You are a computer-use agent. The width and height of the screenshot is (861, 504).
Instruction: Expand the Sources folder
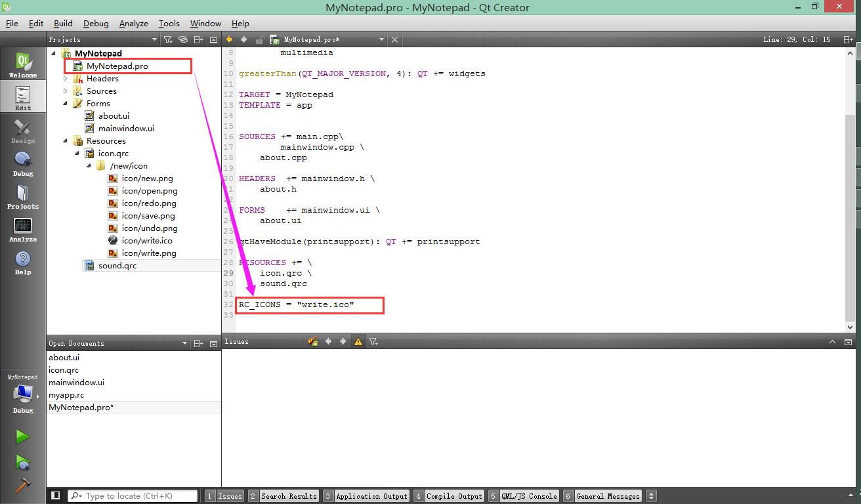66,91
